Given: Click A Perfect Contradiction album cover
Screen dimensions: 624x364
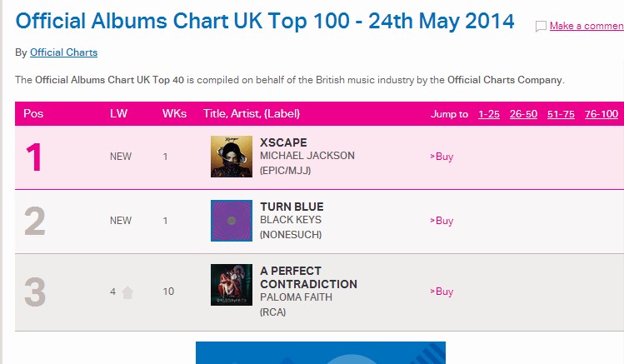Looking at the screenshot, I should pos(232,285).
